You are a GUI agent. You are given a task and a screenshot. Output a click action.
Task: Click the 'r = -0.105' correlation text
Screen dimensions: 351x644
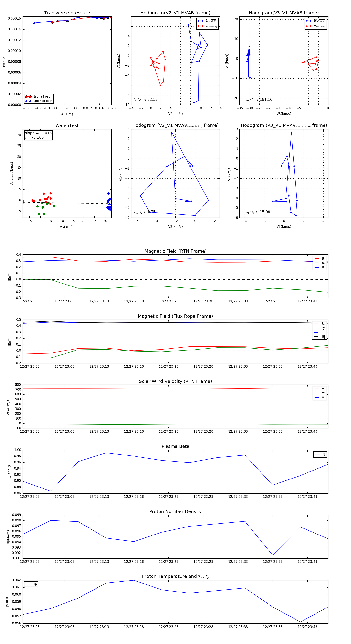tap(34, 137)
